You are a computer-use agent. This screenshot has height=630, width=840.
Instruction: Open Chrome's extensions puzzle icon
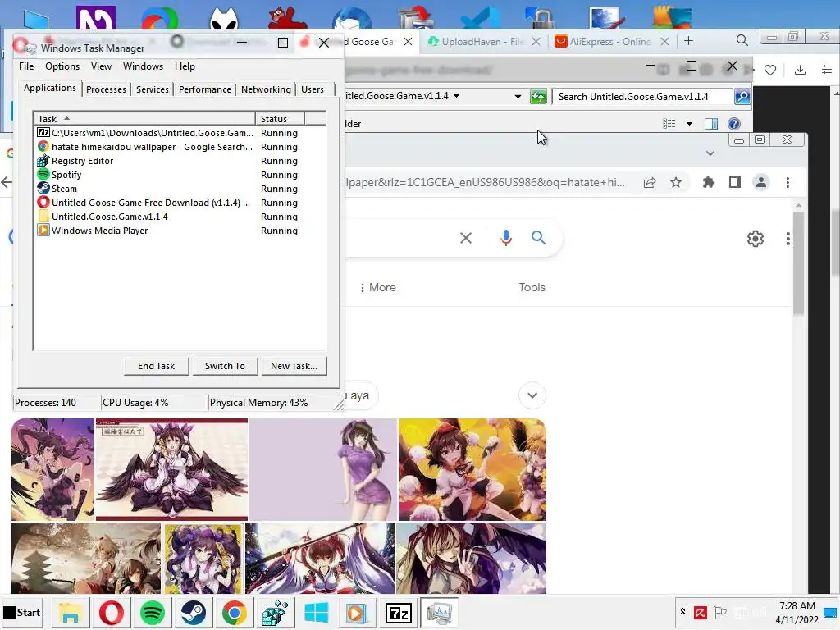click(x=708, y=183)
